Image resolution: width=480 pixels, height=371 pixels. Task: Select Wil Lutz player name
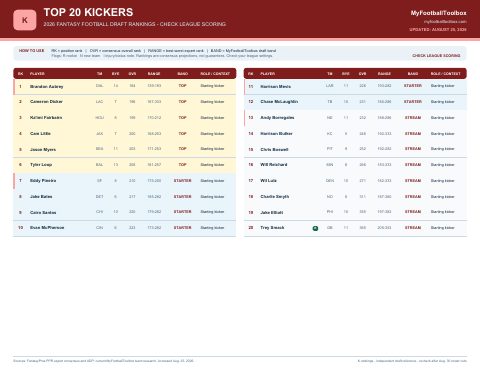pos(268,180)
